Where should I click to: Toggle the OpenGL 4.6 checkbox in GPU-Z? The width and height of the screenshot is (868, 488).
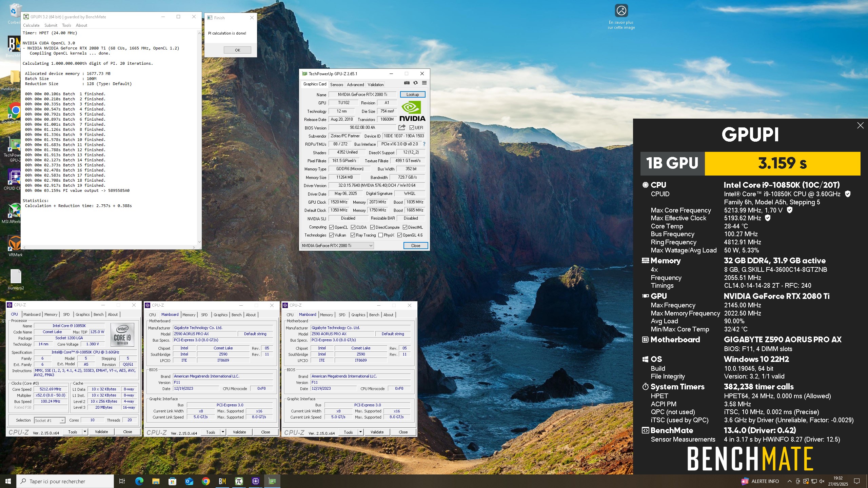(x=399, y=235)
